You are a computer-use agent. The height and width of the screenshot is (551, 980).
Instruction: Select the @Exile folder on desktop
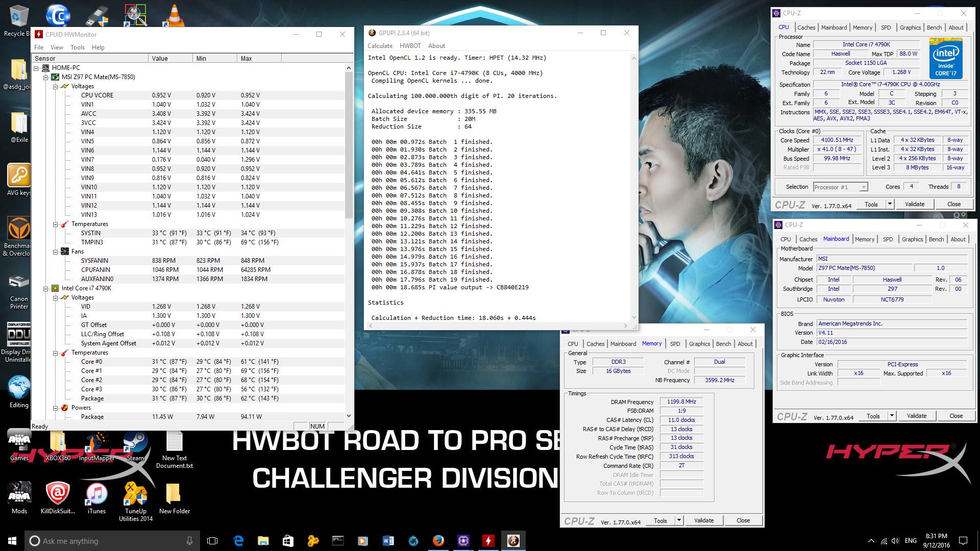[x=19, y=127]
